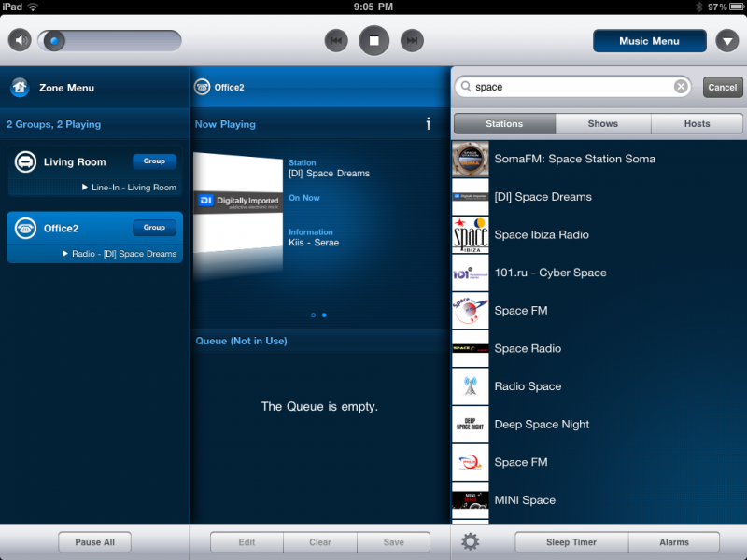This screenshot has height=560, width=747.
Task: Mute the volume with the speaker icon
Action: [x=20, y=41]
